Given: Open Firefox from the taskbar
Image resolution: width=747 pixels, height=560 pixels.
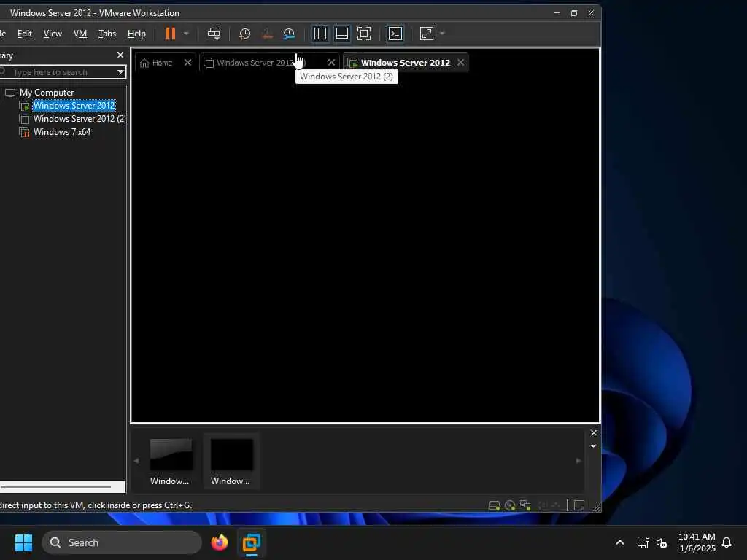Looking at the screenshot, I should [x=219, y=542].
